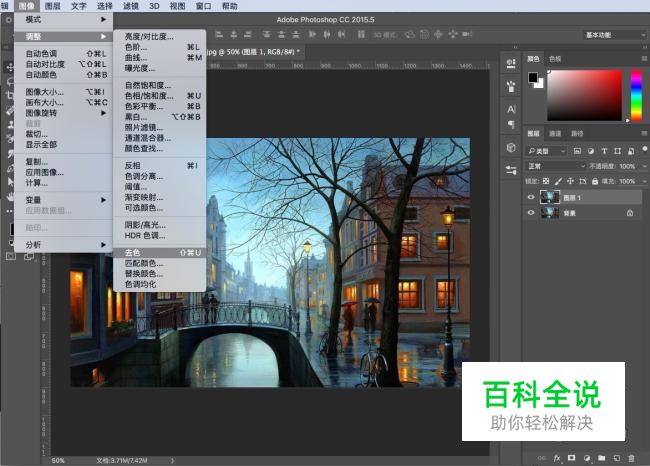Toggle the layer filtering switch on/off
Image resolution: width=650 pixels, height=466 pixels.
click(644, 150)
